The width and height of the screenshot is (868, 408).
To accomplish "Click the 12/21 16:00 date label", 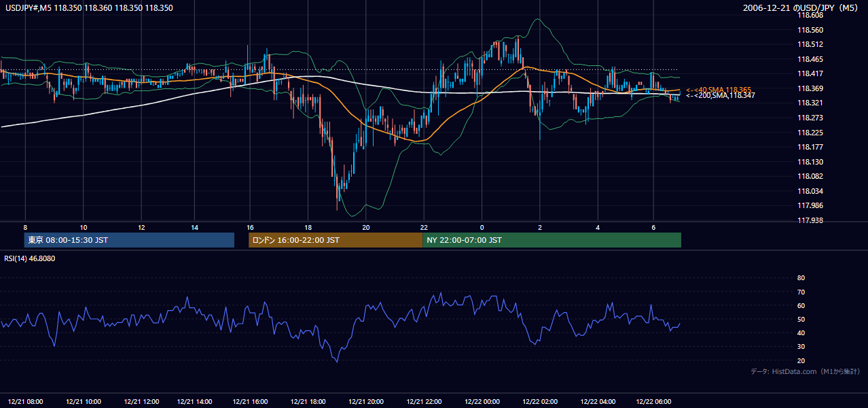I will [250, 402].
